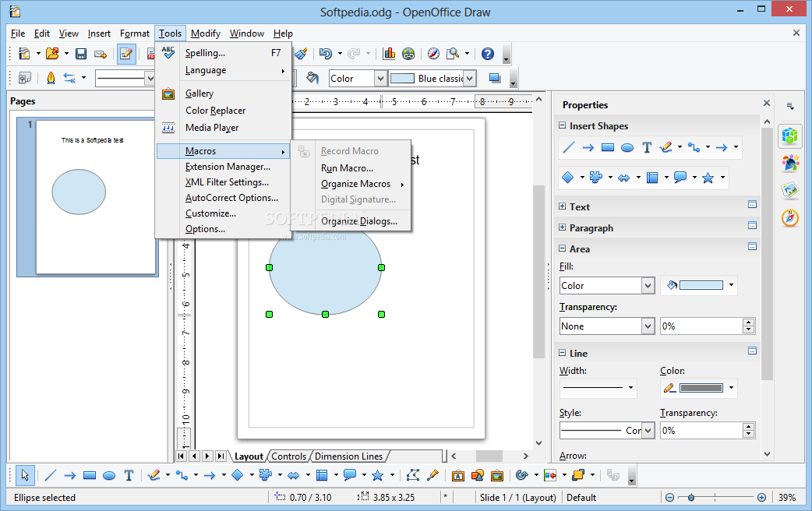Select Rectangle tool in bottom drawing toolbar
812x511 pixels.
tap(90, 475)
